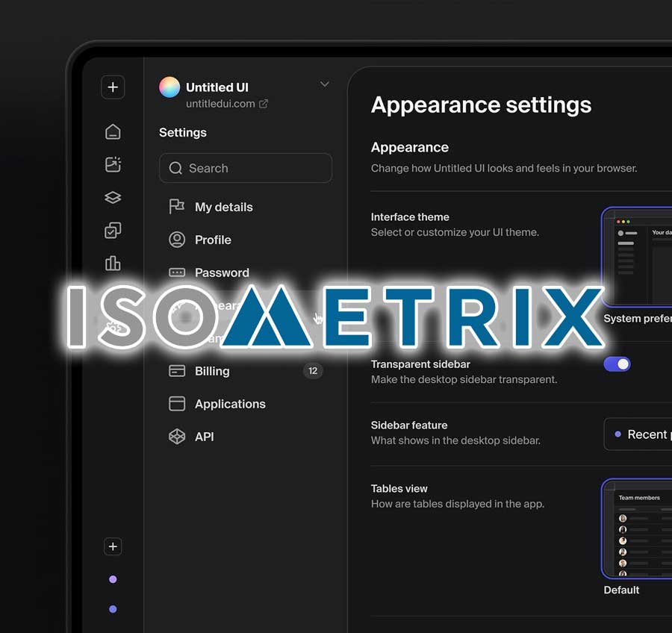Focus the Settings Search input field
This screenshot has height=633, width=672.
click(245, 168)
